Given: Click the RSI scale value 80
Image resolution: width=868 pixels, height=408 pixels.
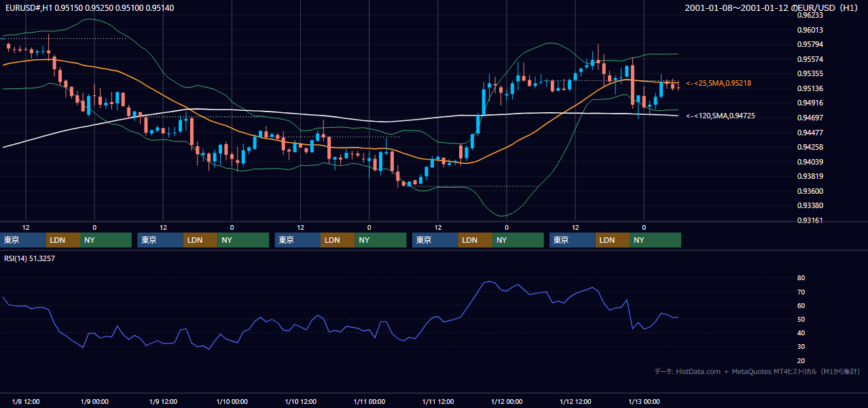Looking at the screenshot, I should 801,278.
